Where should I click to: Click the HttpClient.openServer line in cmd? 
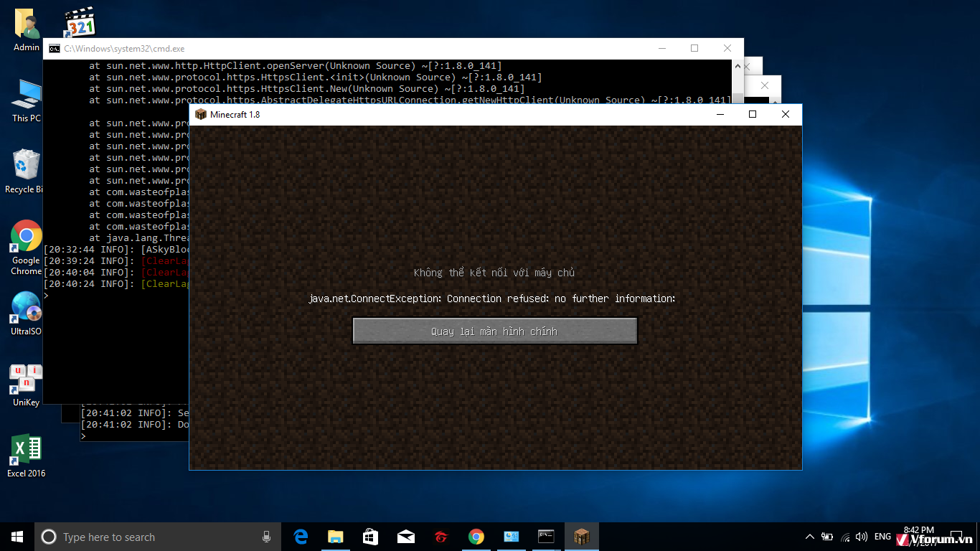tap(296, 66)
